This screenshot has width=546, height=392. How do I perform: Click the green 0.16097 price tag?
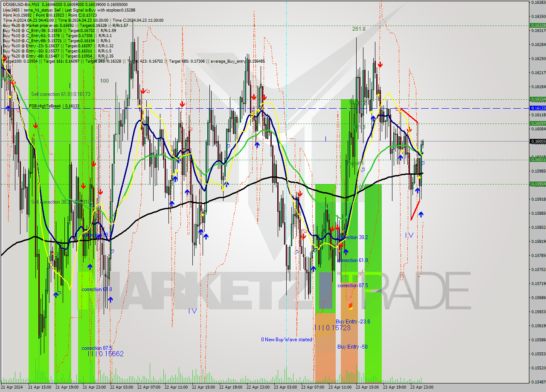537,123
